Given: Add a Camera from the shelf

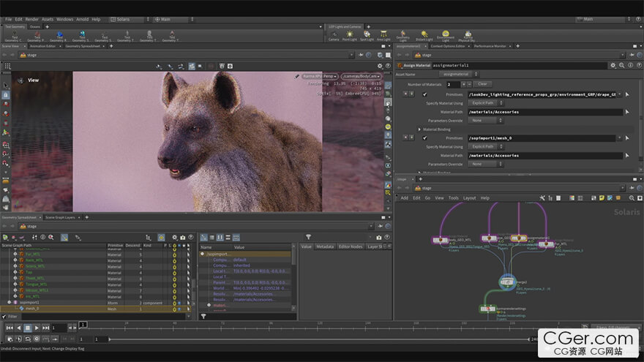Looking at the screenshot, I should click(x=334, y=36).
